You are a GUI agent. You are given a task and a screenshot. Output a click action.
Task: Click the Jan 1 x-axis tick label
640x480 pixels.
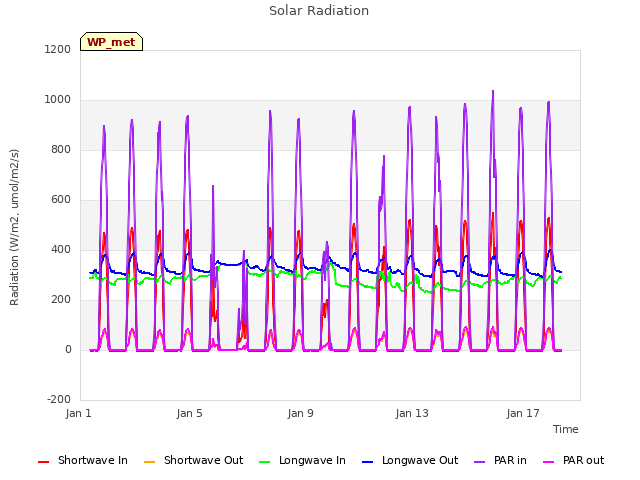pos(78,413)
